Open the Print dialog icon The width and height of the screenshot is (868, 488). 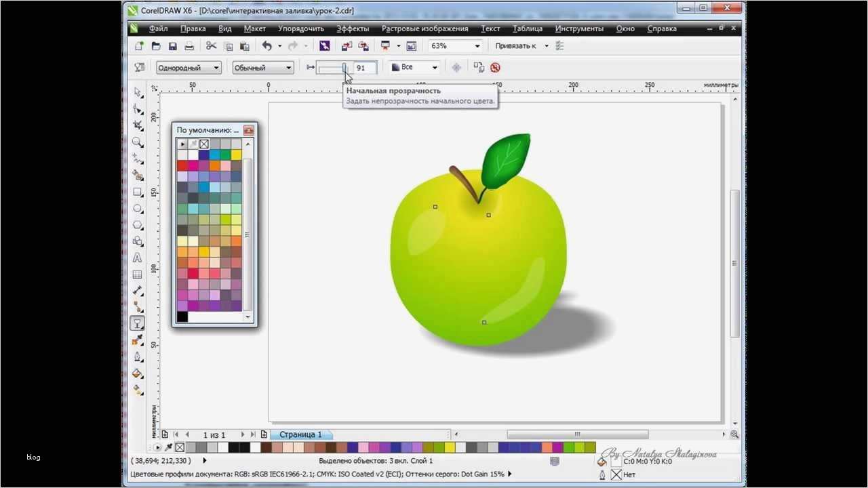(190, 45)
